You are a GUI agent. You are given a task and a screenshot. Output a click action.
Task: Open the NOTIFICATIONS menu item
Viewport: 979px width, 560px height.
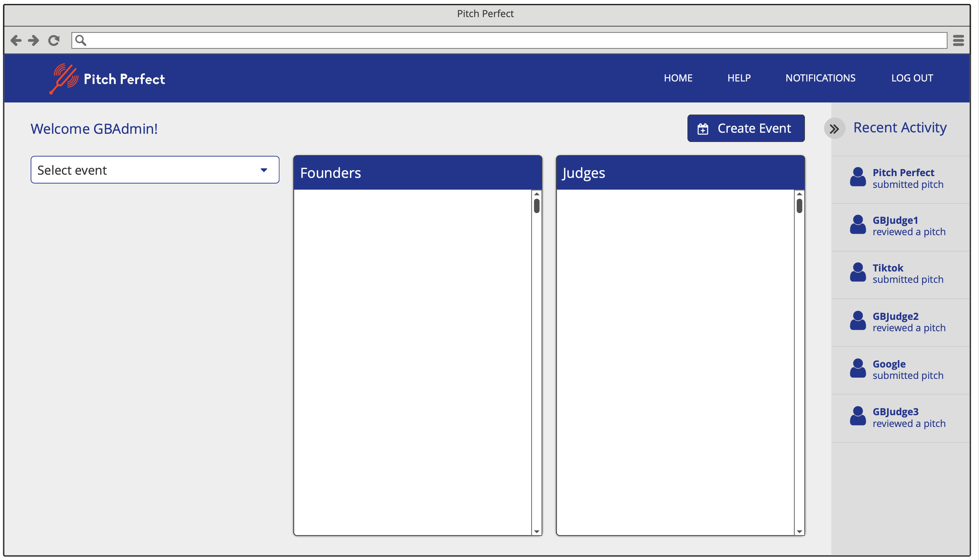(821, 78)
